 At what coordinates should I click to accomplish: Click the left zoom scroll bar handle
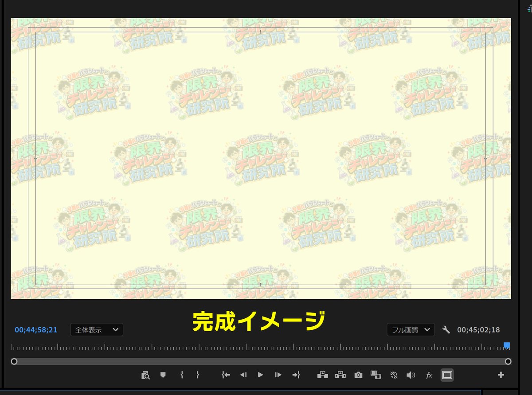[x=14, y=361]
